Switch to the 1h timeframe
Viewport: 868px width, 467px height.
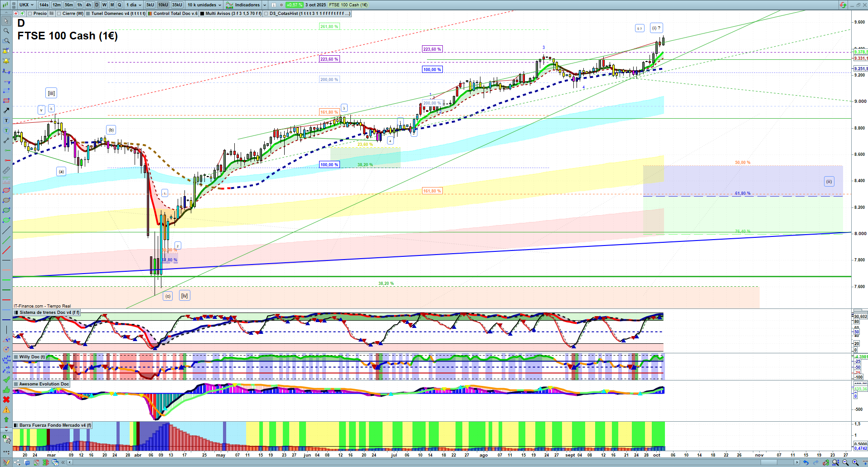pos(80,5)
